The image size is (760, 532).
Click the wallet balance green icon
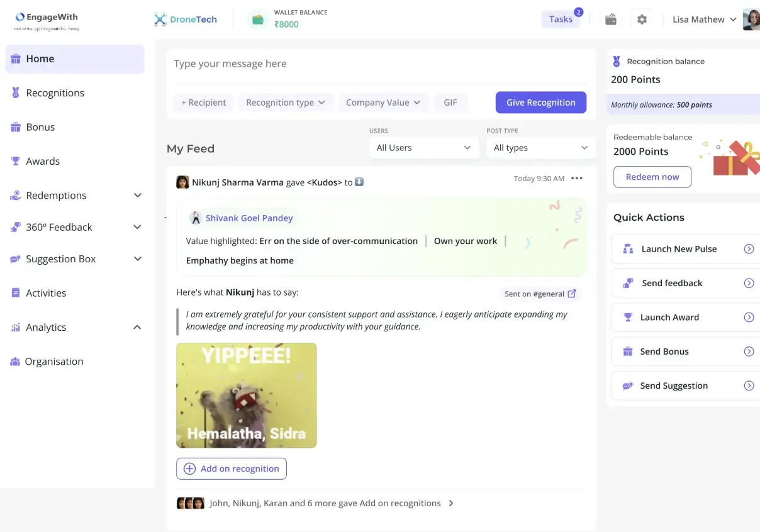click(x=257, y=19)
